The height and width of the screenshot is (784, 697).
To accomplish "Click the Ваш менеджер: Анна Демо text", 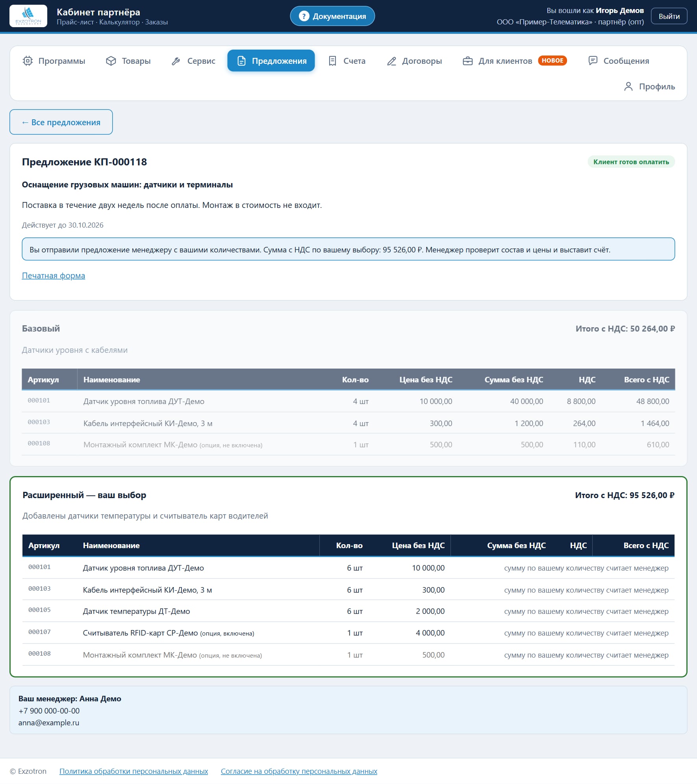I will coord(70,699).
